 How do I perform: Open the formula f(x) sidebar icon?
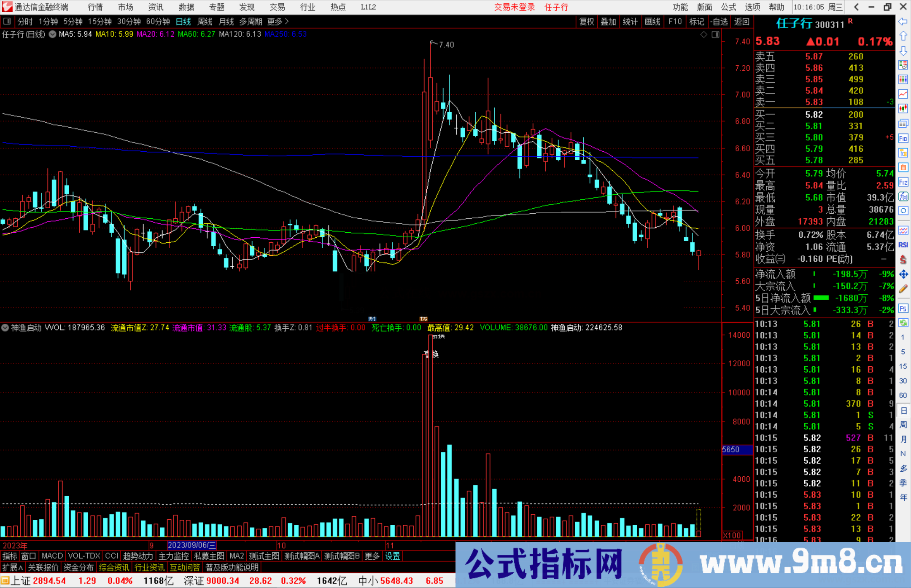pos(903,196)
